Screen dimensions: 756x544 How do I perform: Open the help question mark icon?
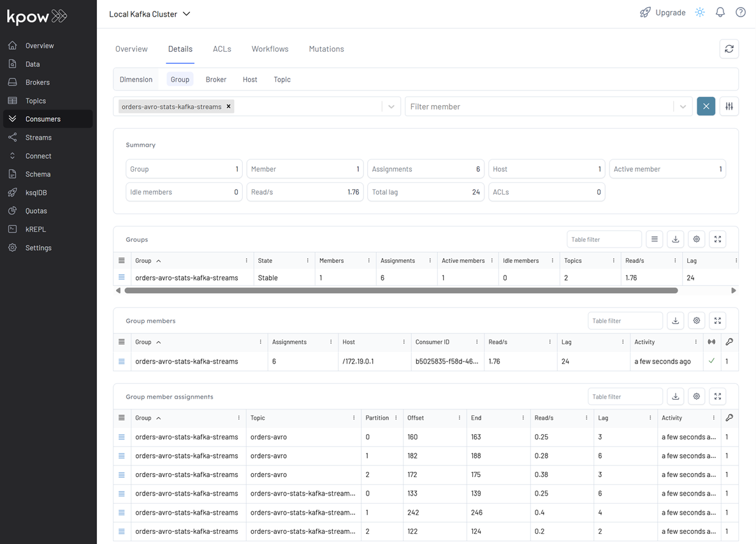(741, 13)
